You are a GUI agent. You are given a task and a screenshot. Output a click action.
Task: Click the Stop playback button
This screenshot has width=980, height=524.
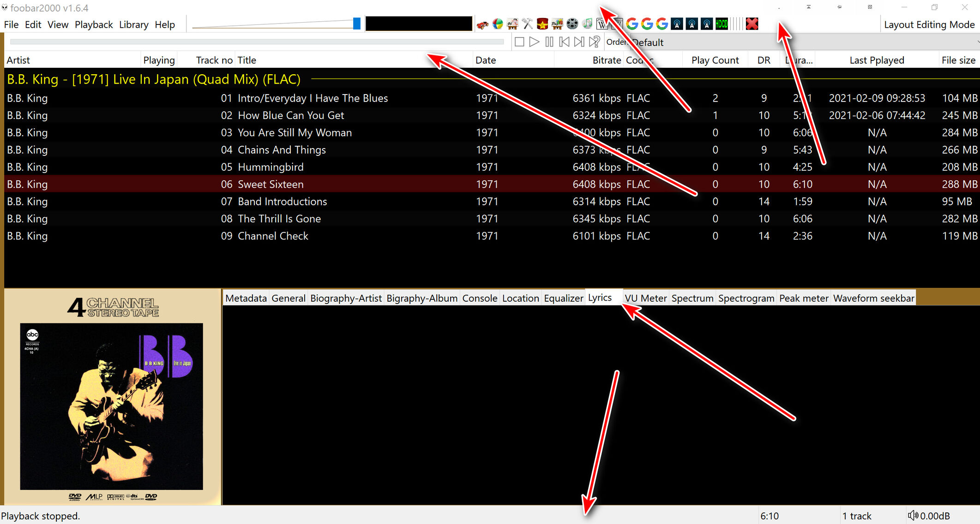point(519,42)
